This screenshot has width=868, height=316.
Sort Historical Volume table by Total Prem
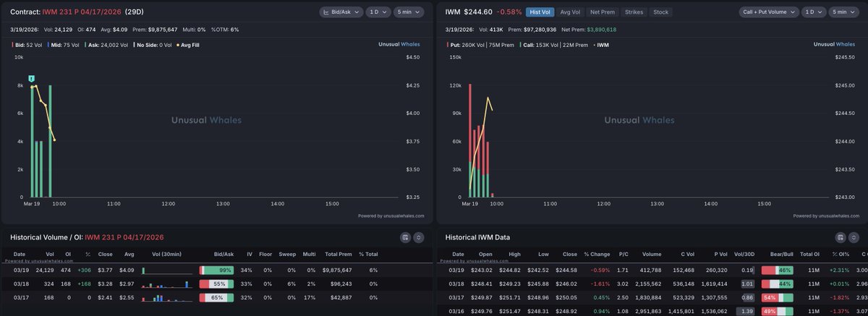[339, 255]
